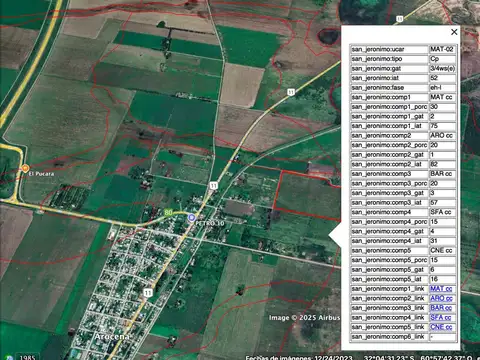
Task: Select the san_jeronimo:tipo field name cell
Action: point(389,59)
